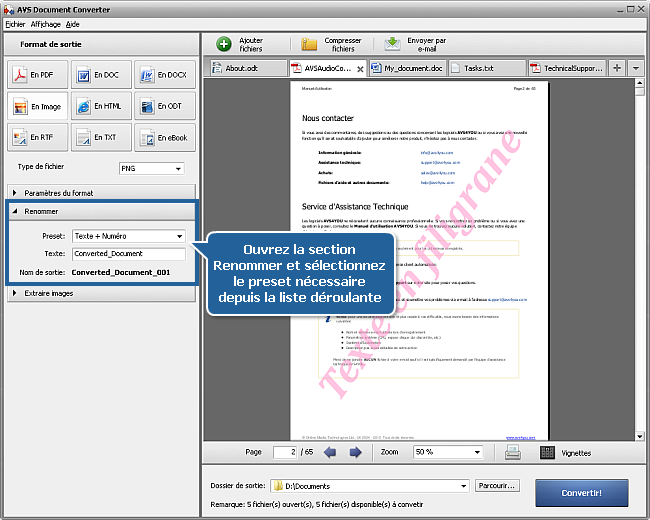Click the Convertir! button
Screen dimensions: 650x520
582,493
